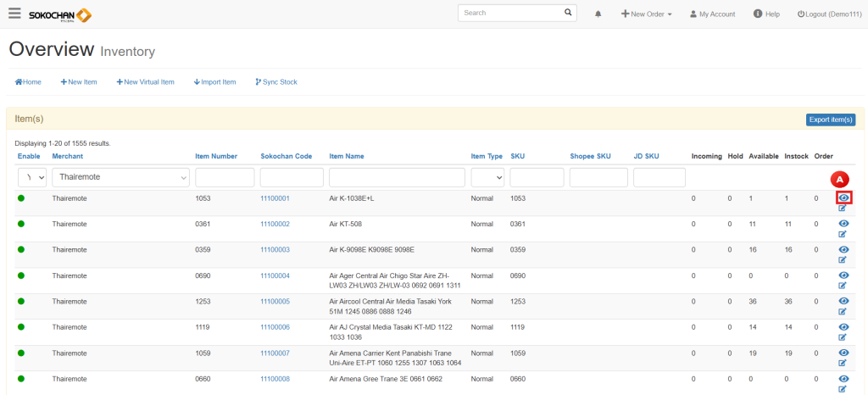Go to Help in top navigation
Viewport: 868px width, 395px height.
[766, 14]
